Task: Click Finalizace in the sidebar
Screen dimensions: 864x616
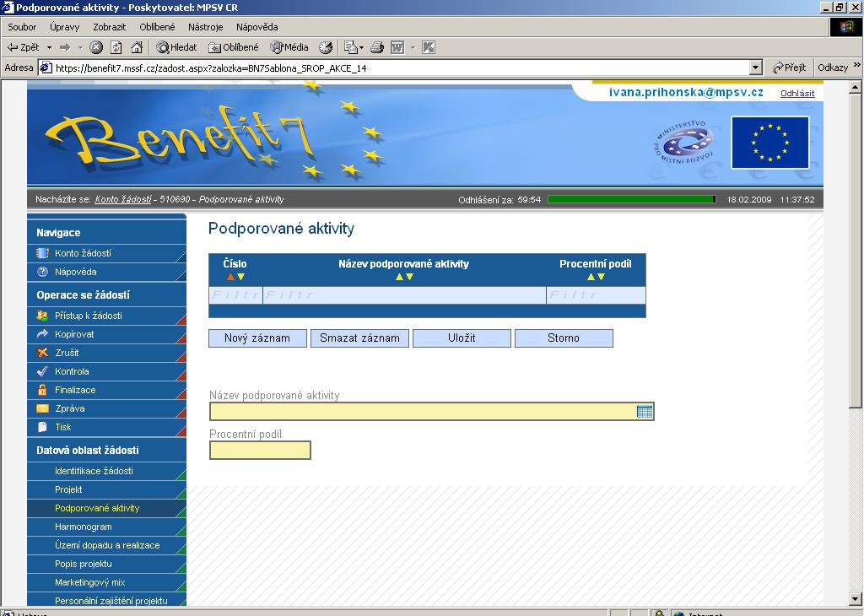Action: (106, 390)
